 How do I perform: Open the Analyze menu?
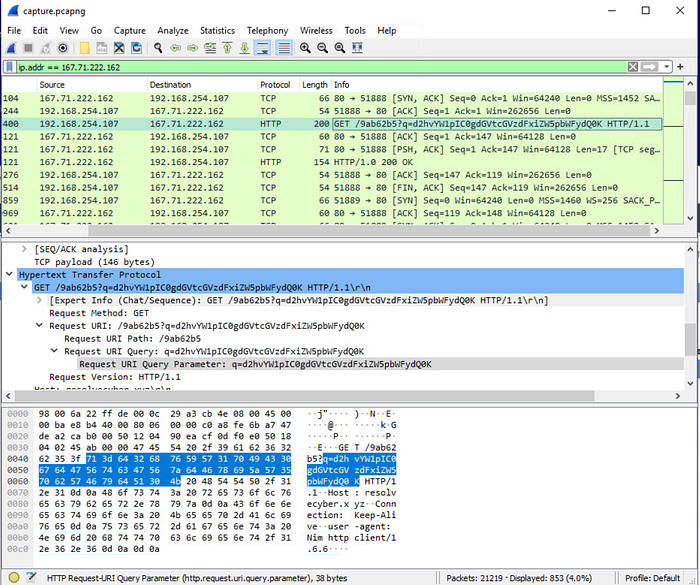(173, 30)
